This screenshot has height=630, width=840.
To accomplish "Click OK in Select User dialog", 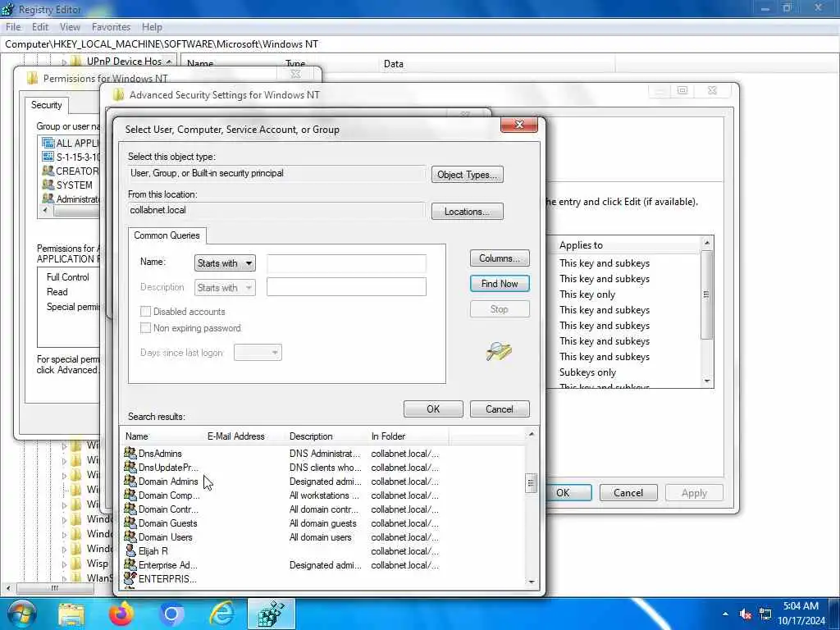I will pyautogui.click(x=433, y=409).
